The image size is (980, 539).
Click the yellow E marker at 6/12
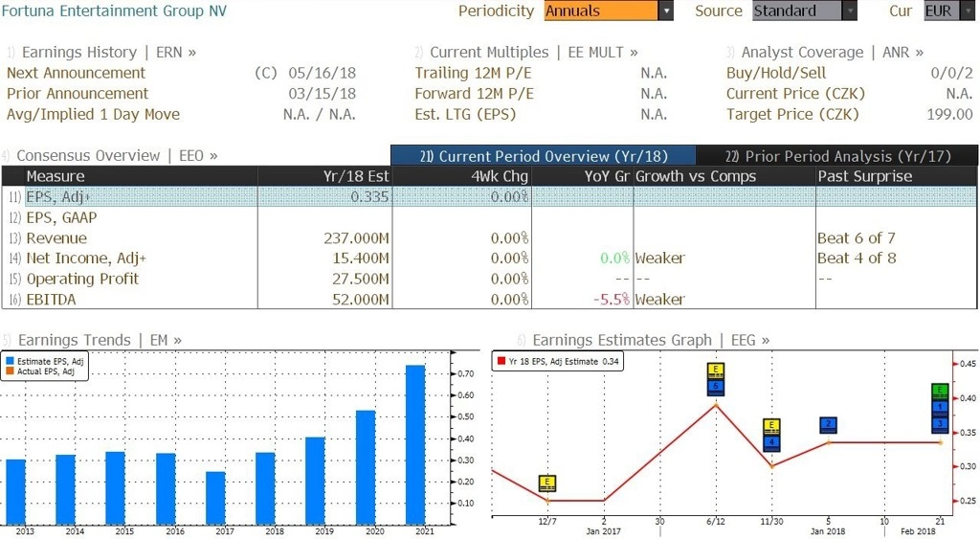coord(716,371)
